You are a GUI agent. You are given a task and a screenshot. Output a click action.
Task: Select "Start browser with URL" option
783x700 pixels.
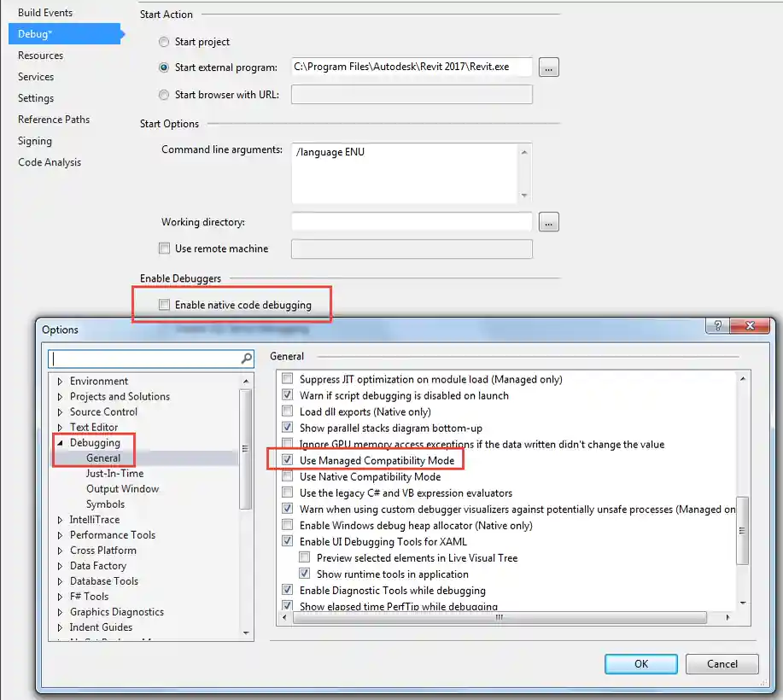pyautogui.click(x=163, y=95)
